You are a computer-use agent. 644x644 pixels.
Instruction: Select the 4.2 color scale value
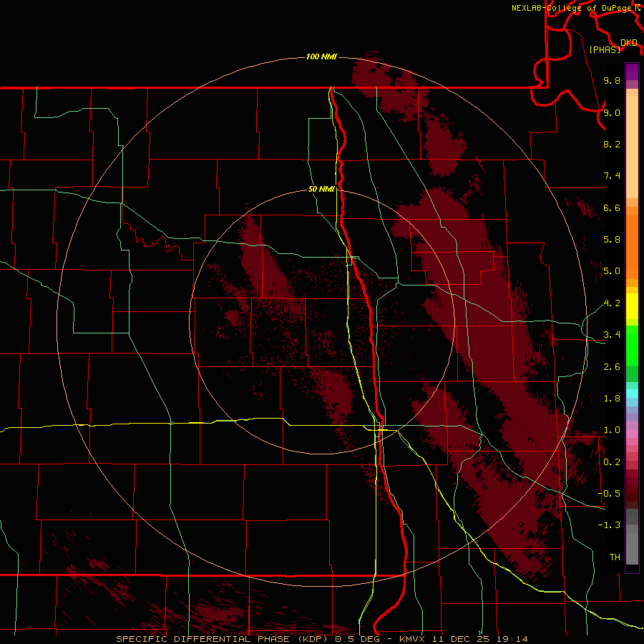tap(612, 303)
